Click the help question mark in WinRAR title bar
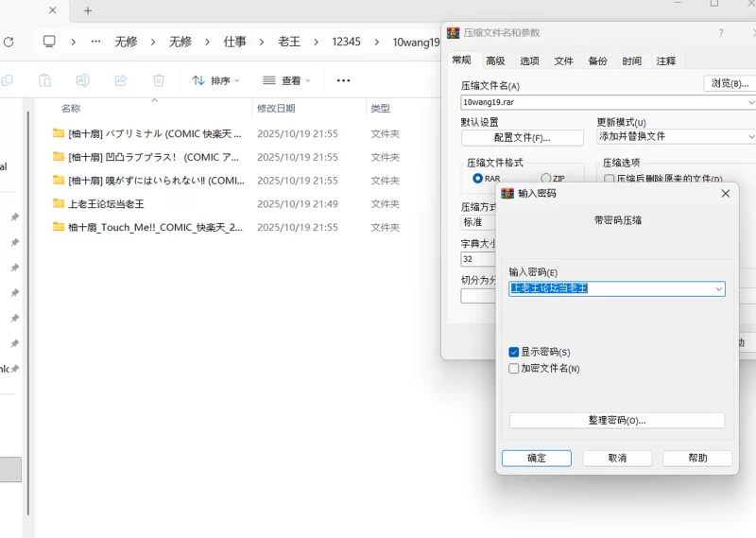756x538 pixels. (x=721, y=32)
